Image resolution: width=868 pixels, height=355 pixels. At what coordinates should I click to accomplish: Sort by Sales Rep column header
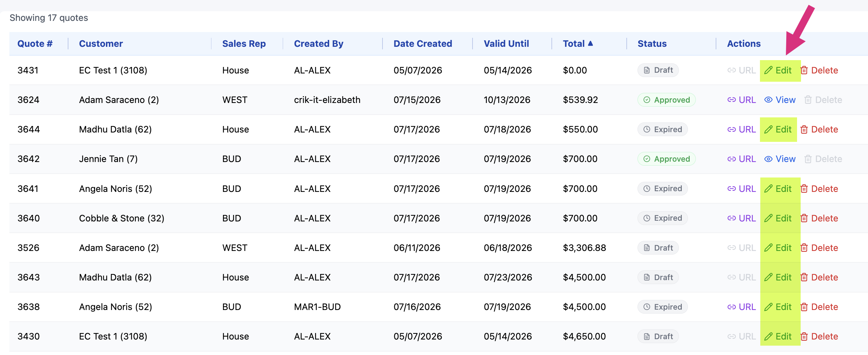click(244, 44)
